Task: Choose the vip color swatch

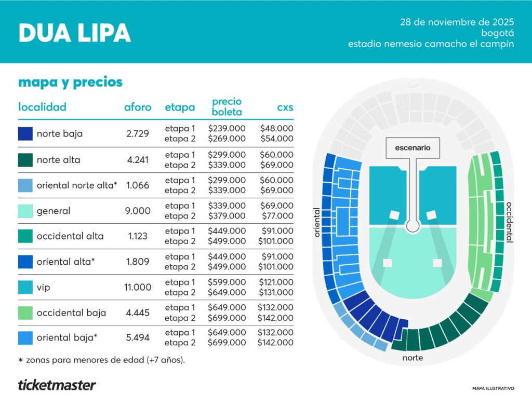Action: tap(25, 287)
